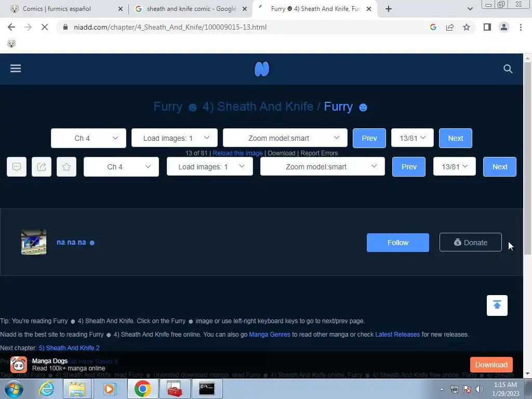Click the lower Next button

click(x=500, y=167)
